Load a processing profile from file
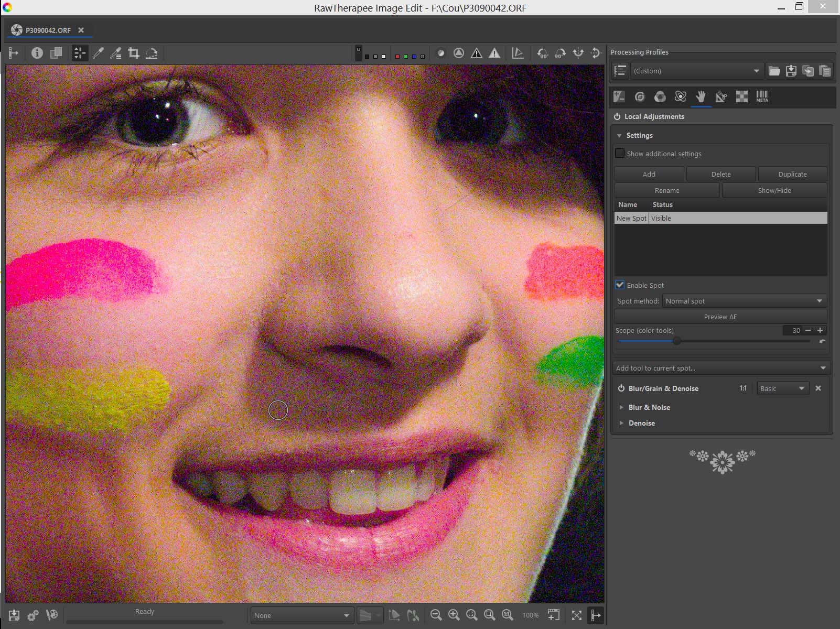 pos(774,71)
